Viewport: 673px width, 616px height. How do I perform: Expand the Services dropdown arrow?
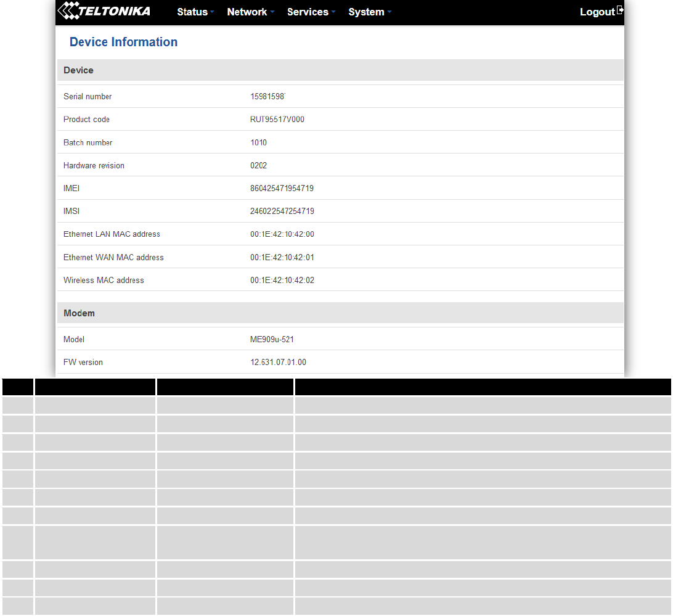(333, 12)
